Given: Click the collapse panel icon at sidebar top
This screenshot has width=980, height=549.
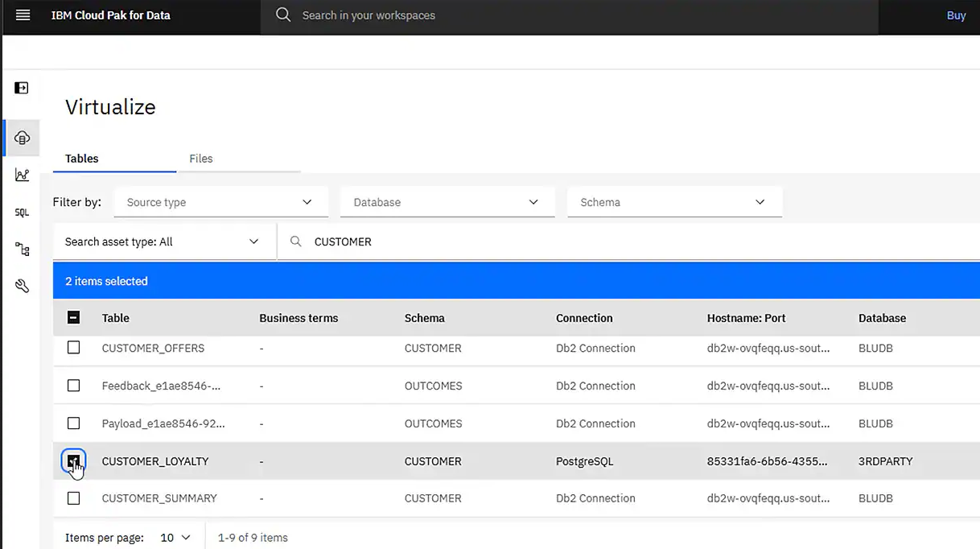Looking at the screenshot, I should 21,89.
